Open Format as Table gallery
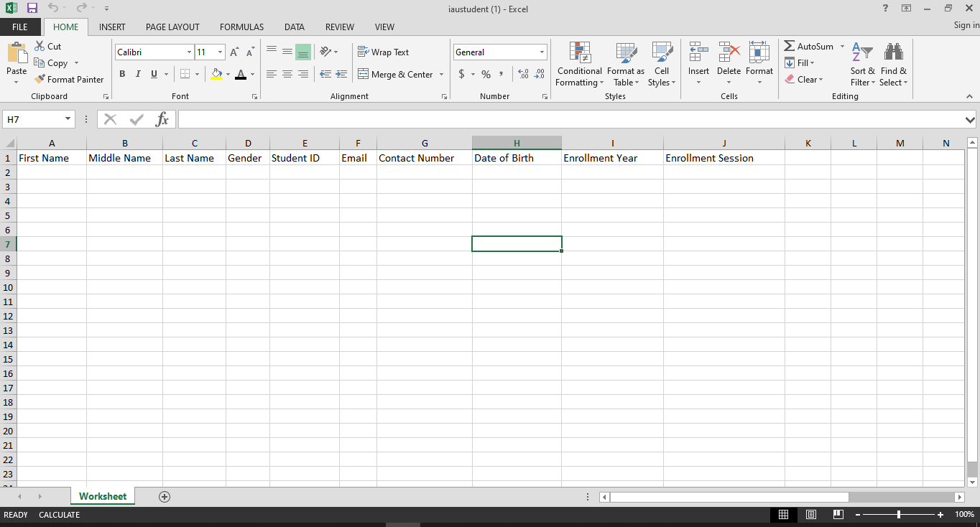The width and height of the screenshot is (980, 527). click(x=626, y=65)
